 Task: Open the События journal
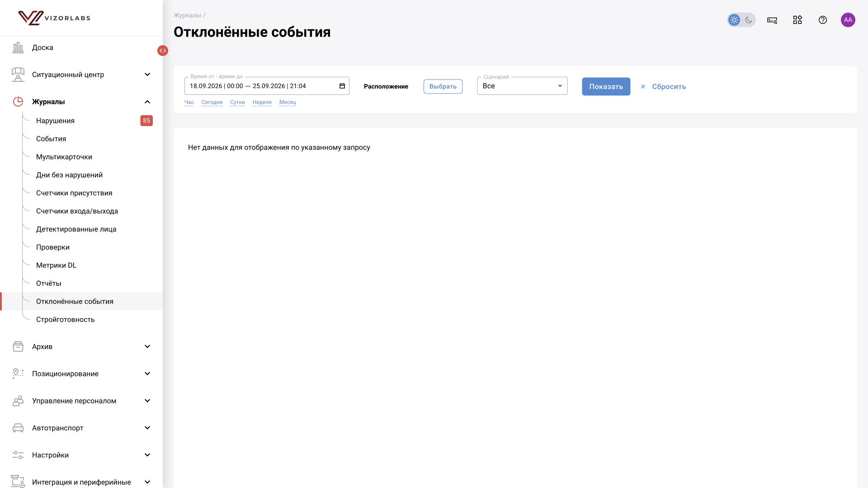coord(51,139)
